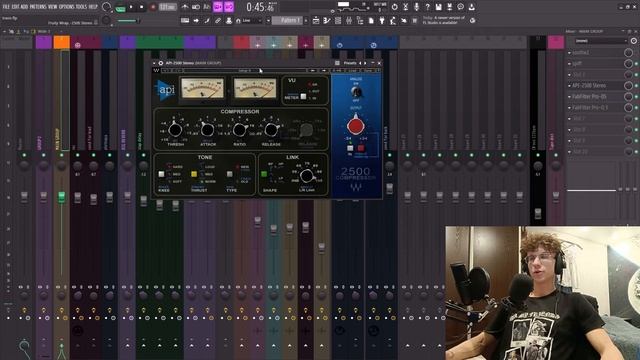640x360 pixels.
Task: Select previous preset arrow in API-2500
Action: (x=360, y=63)
